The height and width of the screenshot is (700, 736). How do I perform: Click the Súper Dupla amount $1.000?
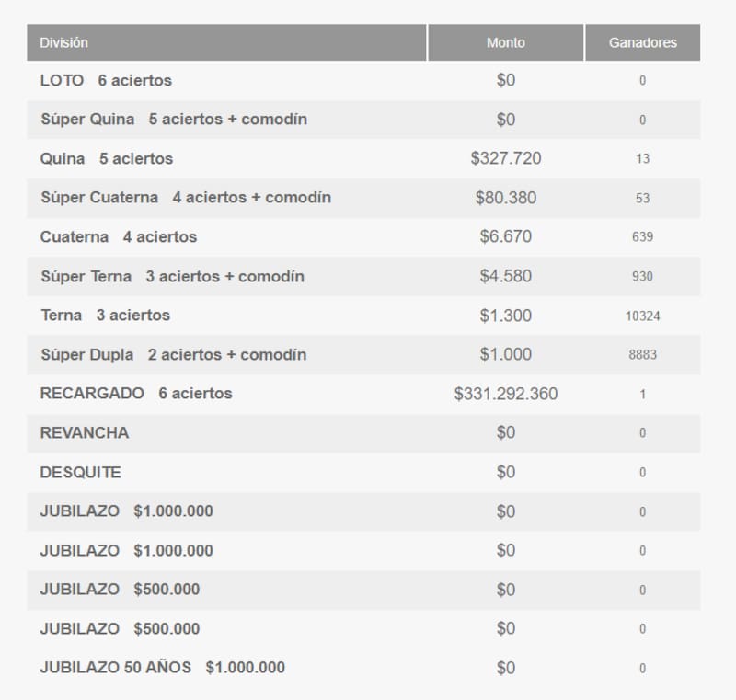pyautogui.click(x=505, y=354)
